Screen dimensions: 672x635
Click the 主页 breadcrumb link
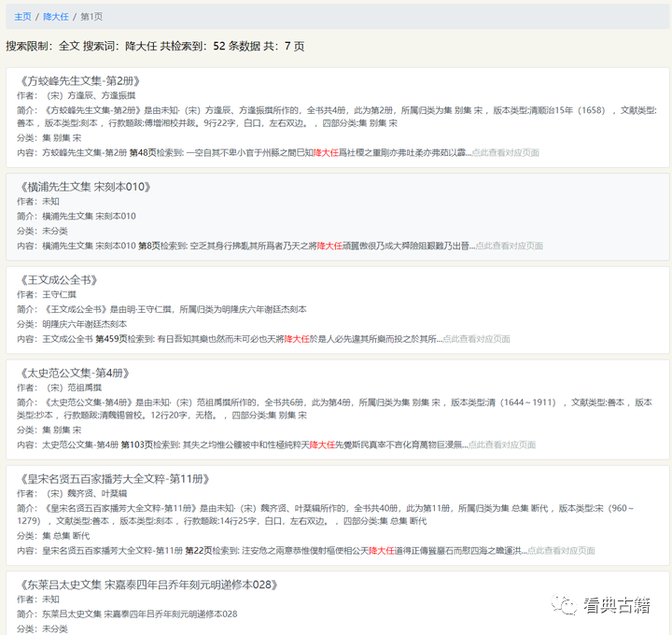click(22, 17)
